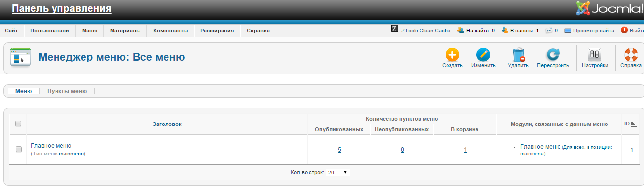This screenshot has width=644, height=186.
Task: Click unpublished items count '0'
Action: click(402, 150)
